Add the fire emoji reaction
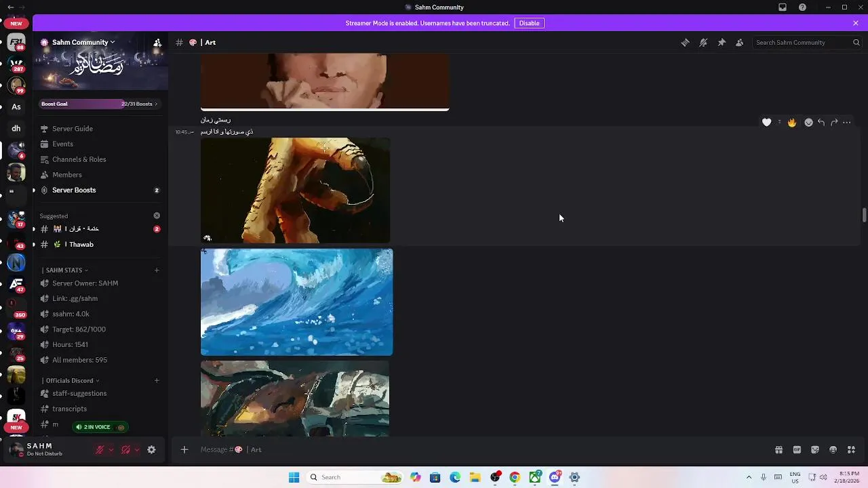 (792, 122)
